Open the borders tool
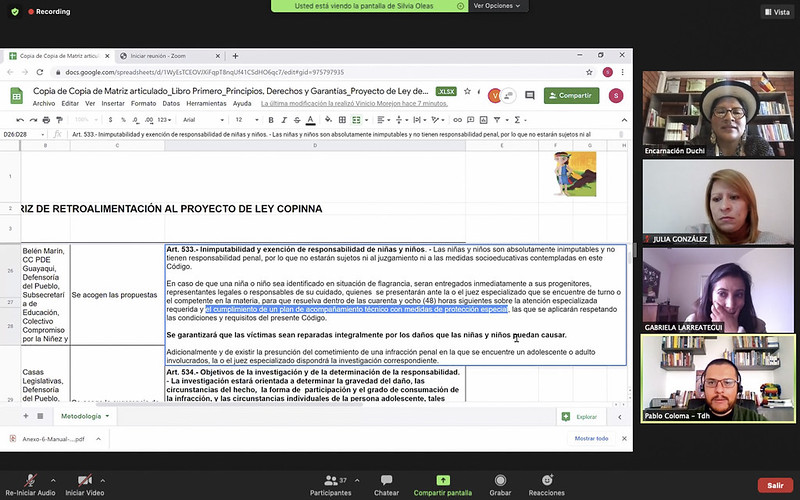The height and width of the screenshot is (500, 800). coord(342,120)
